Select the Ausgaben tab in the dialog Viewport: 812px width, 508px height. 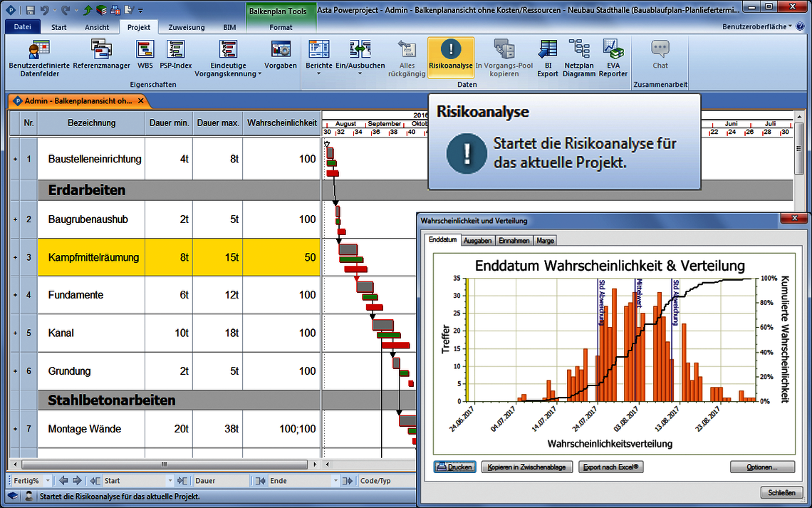(477, 240)
